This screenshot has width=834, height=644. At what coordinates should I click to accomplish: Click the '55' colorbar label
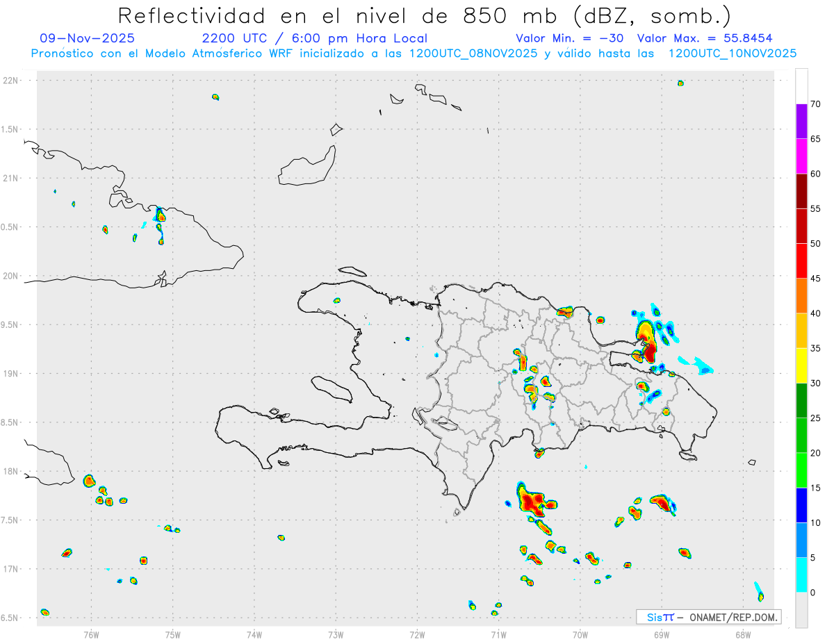tap(816, 208)
